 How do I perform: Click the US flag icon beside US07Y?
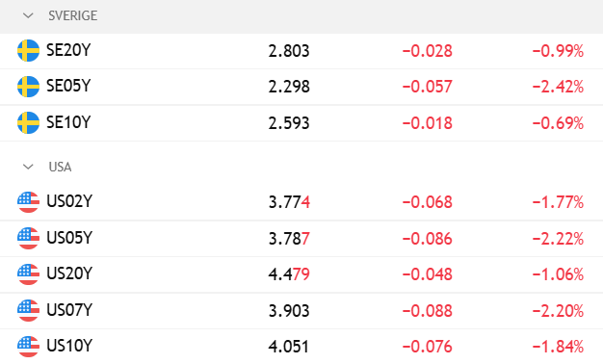pyautogui.click(x=29, y=310)
